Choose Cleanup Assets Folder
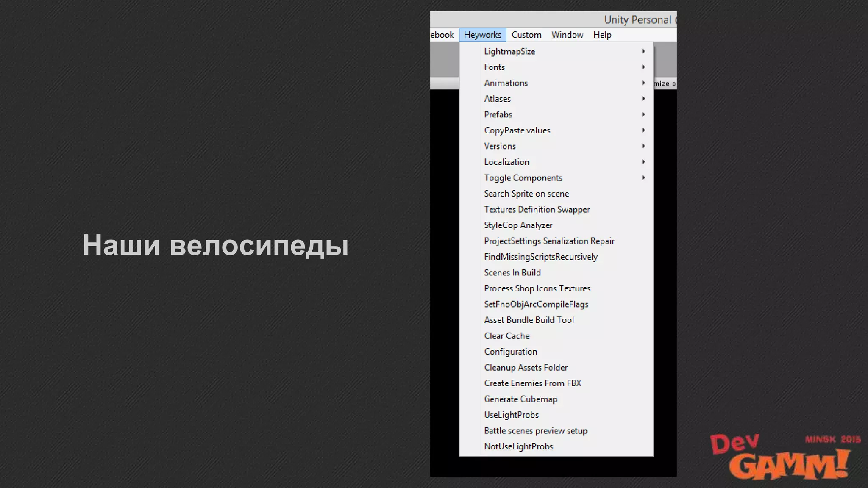The height and width of the screenshot is (488, 868). (x=556, y=367)
